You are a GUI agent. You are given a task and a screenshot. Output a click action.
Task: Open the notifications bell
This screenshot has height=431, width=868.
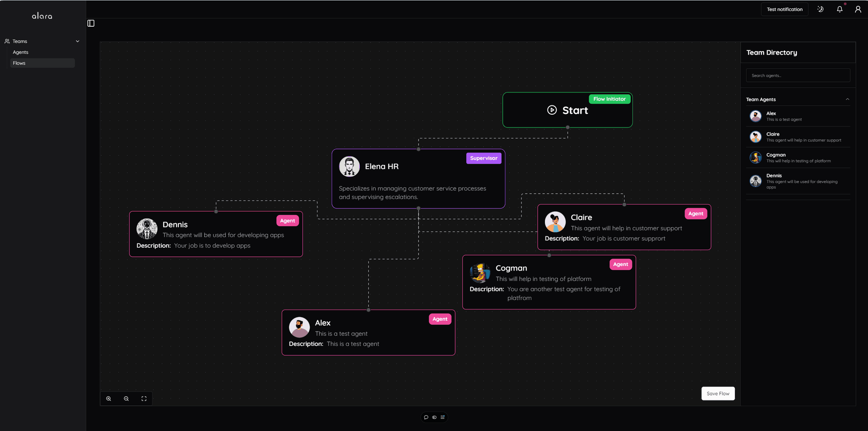pos(840,9)
